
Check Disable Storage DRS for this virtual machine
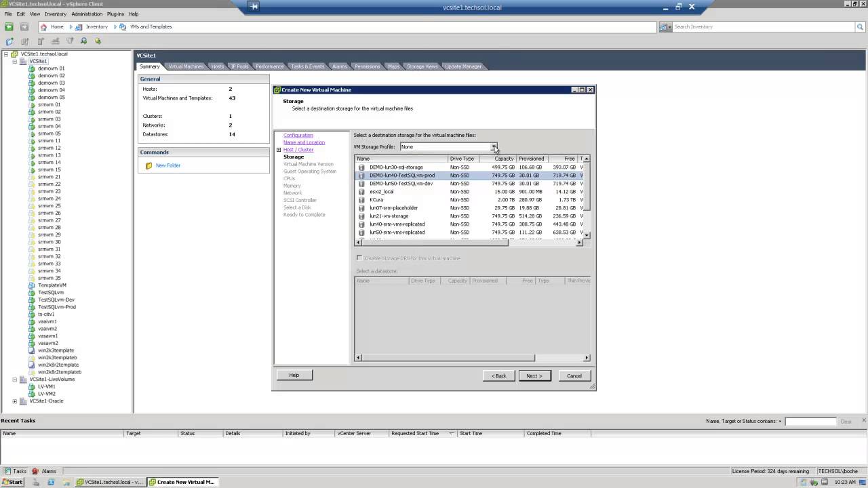click(359, 258)
